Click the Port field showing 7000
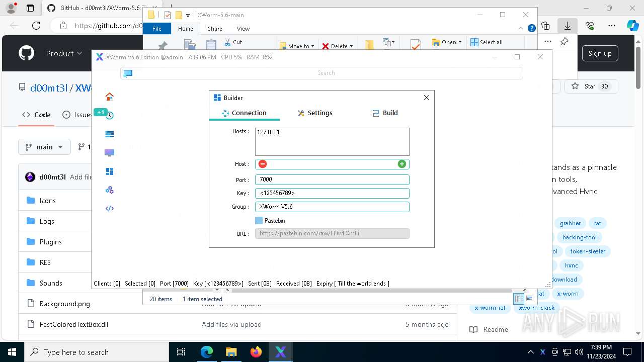 332,179
